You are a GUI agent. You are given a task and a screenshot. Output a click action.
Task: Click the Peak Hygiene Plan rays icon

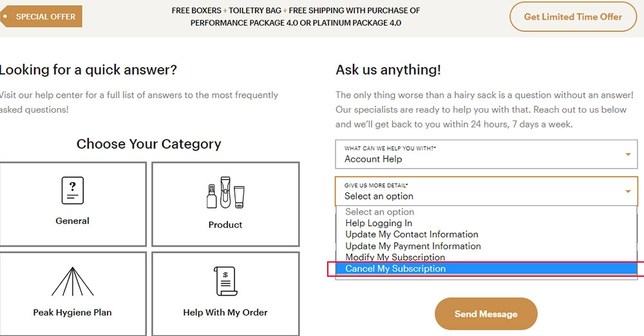pyautogui.click(x=73, y=281)
